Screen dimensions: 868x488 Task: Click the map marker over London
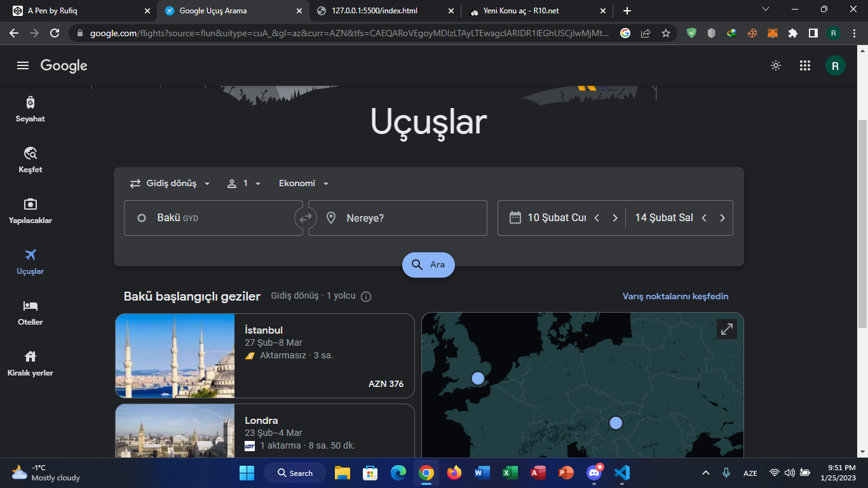[x=478, y=379]
